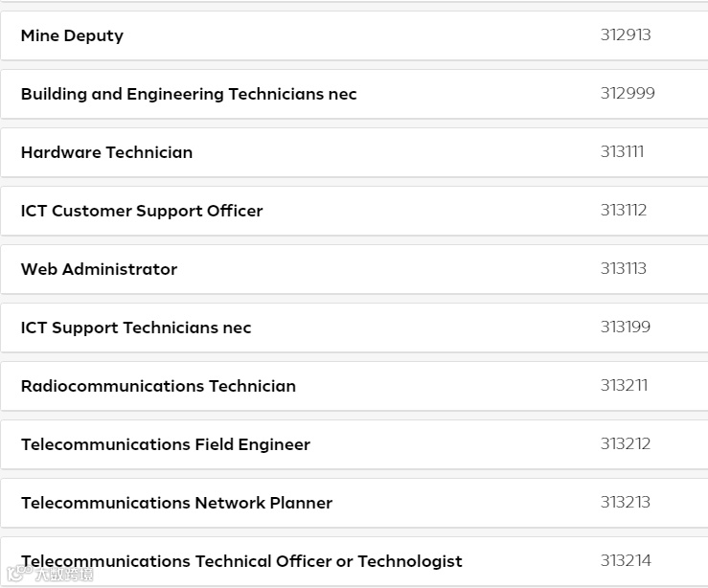
Task: Click code 313212
Action: coord(626,444)
